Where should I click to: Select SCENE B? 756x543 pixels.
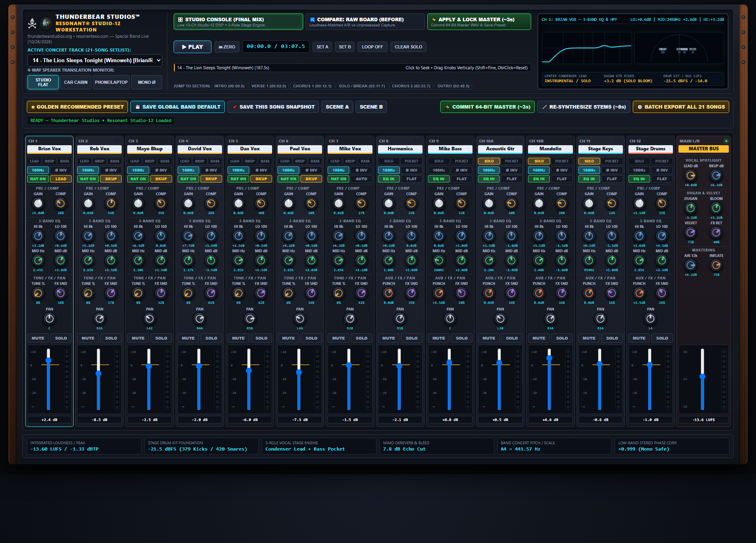coord(371,107)
